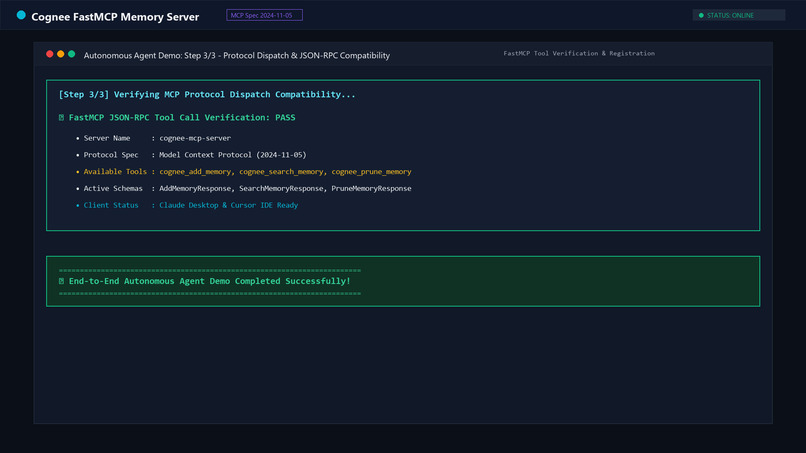The height and width of the screenshot is (453, 806).
Task: Click the Client Status label
Action: 111,205
